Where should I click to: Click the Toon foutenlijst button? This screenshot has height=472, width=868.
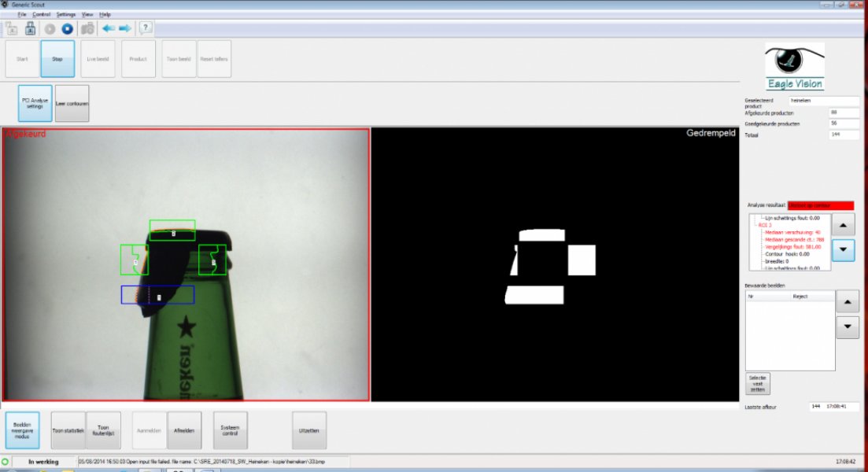[103, 430]
